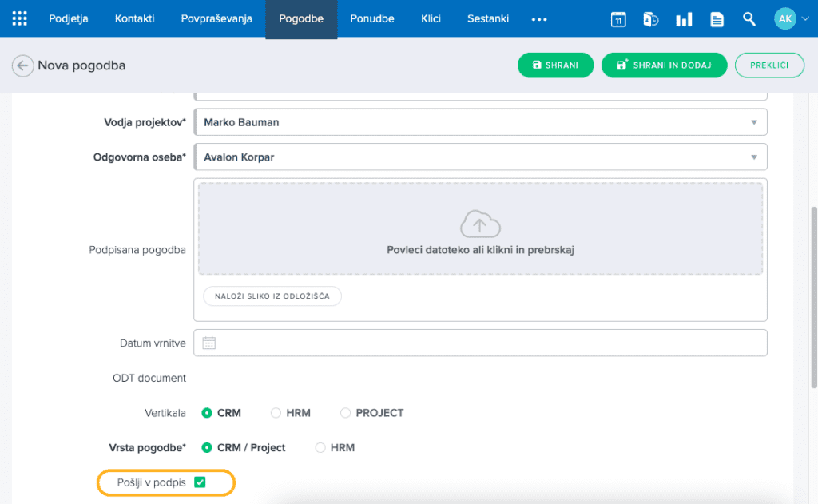The image size is (818, 504).
Task: Open the document icon in top bar
Action: 717,20
